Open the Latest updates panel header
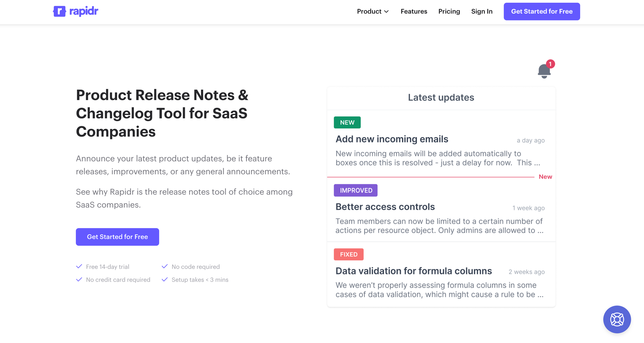This screenshot has height=343, width=644. click(x=441, y=97)
